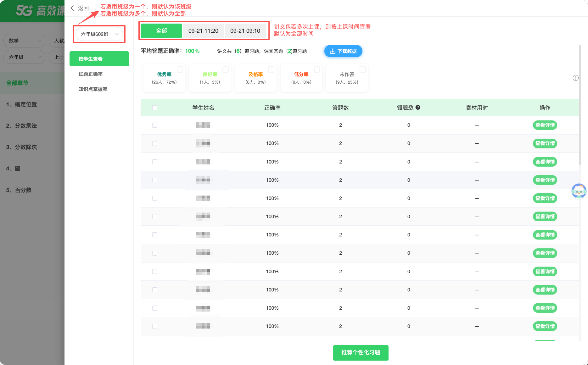Click the info circle icon at right edge
Screen dimensions: 588x365
[x=575, y=78]
